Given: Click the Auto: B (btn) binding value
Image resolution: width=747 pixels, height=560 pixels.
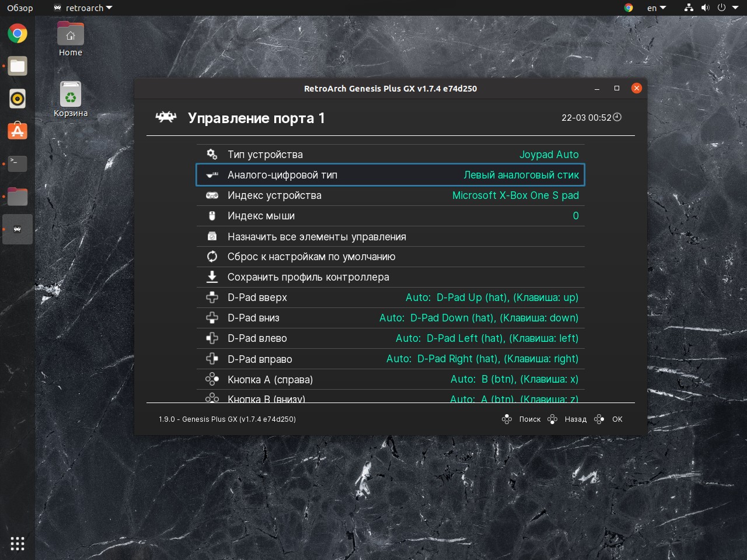Looking at the screenshot, I should (514, 379).
